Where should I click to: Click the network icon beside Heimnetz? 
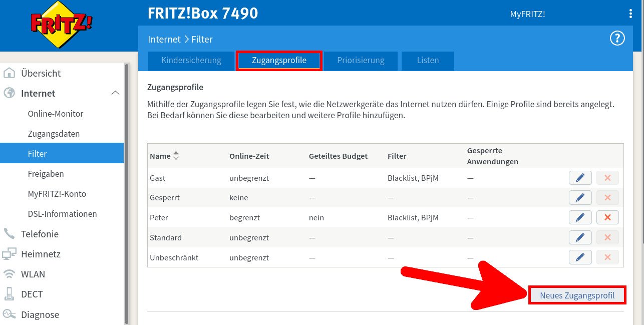point(9,254)
